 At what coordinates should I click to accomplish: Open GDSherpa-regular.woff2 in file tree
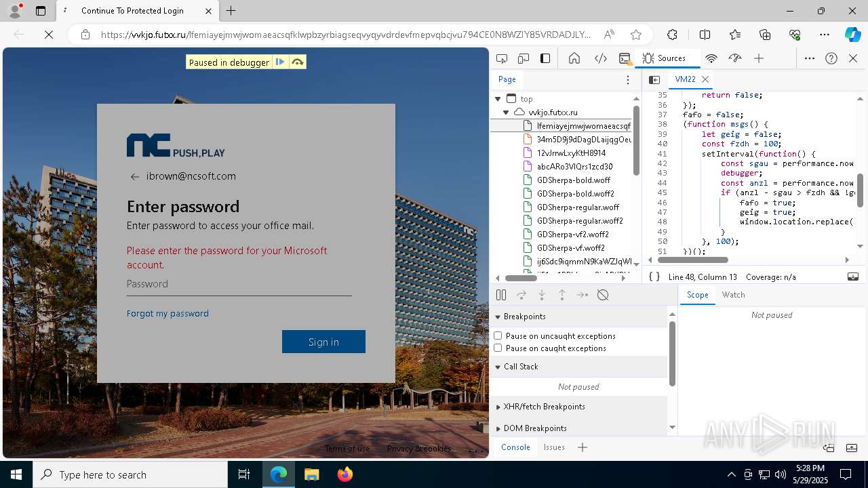pyautogui.click(x=580, y=221)
